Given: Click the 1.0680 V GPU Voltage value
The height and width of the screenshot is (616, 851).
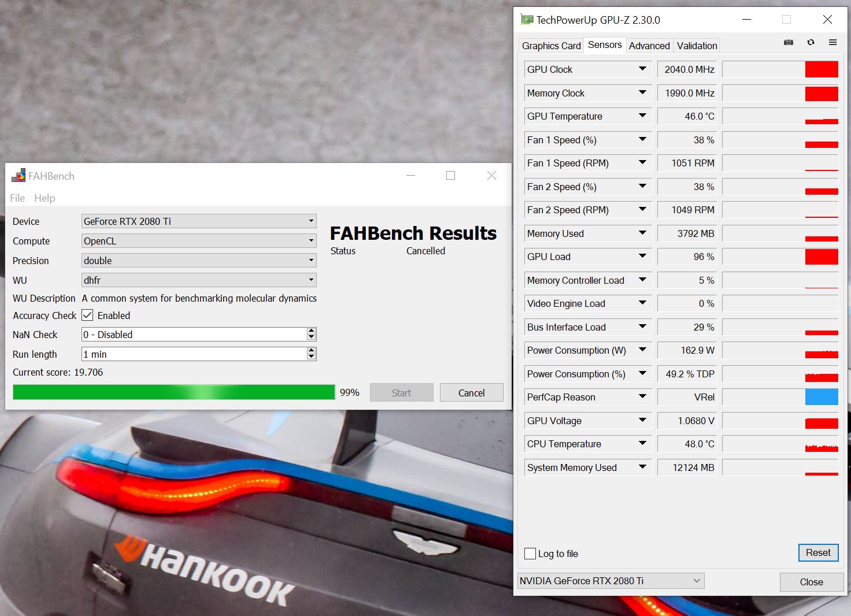Looking at the screenshot, I should coord(687,421).
